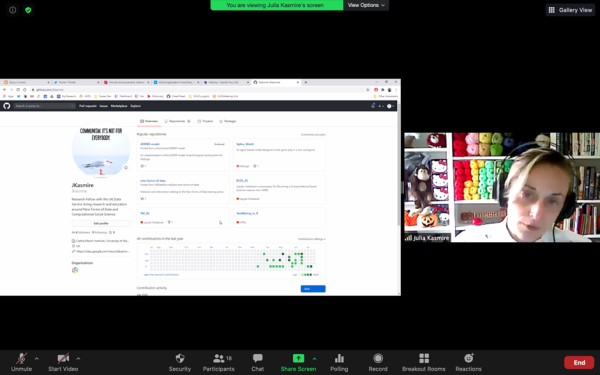Open the archived pinned repository link
The width and height of the screenshot is (600, 375).
pos(150,144)
